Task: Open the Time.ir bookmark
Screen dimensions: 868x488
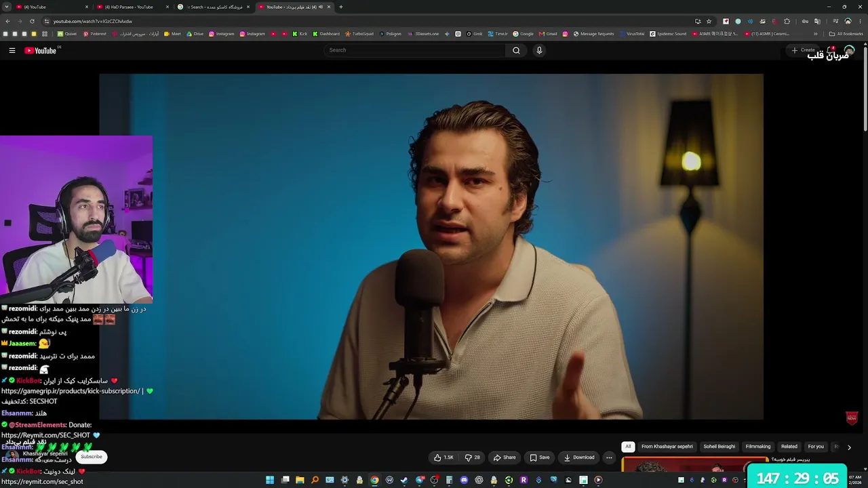Action: (497, 34)
